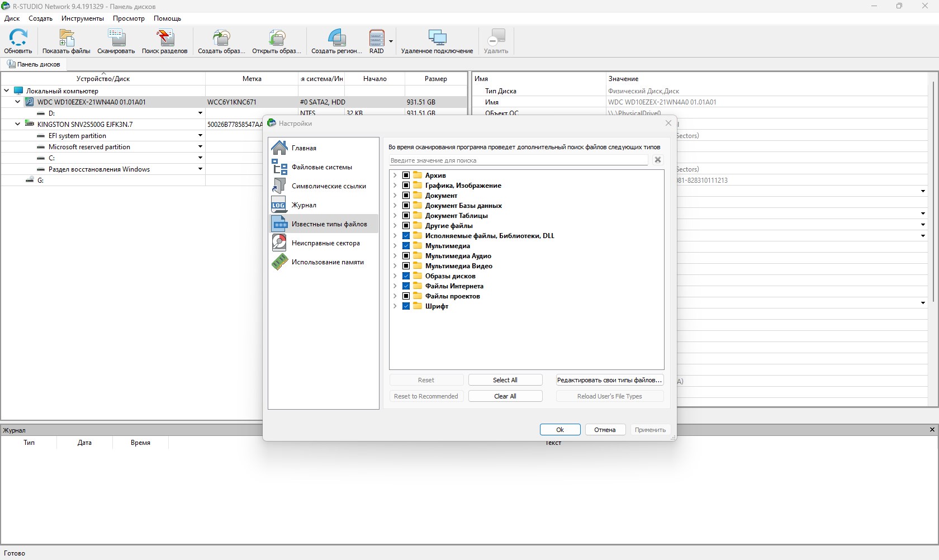Viewport: 939px width, 560px height.
Task: Open the Просмотр menu
Action: click(x=129, y=18)
